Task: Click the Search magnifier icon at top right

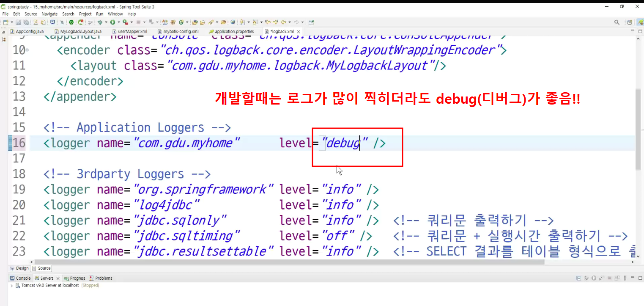Action: click(x=617, y=22)
